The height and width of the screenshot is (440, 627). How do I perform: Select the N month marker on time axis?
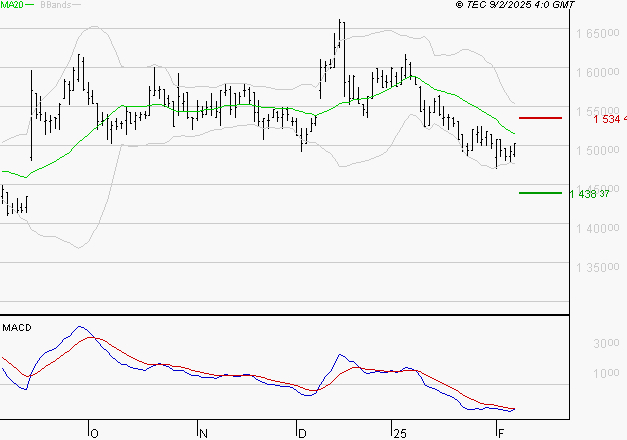point(202,432)
